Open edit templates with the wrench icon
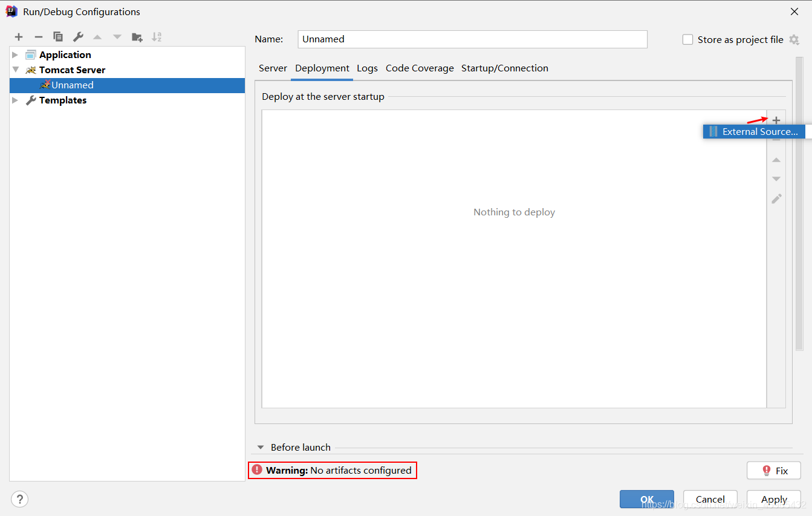812x516 pixels. pos(77,36)
